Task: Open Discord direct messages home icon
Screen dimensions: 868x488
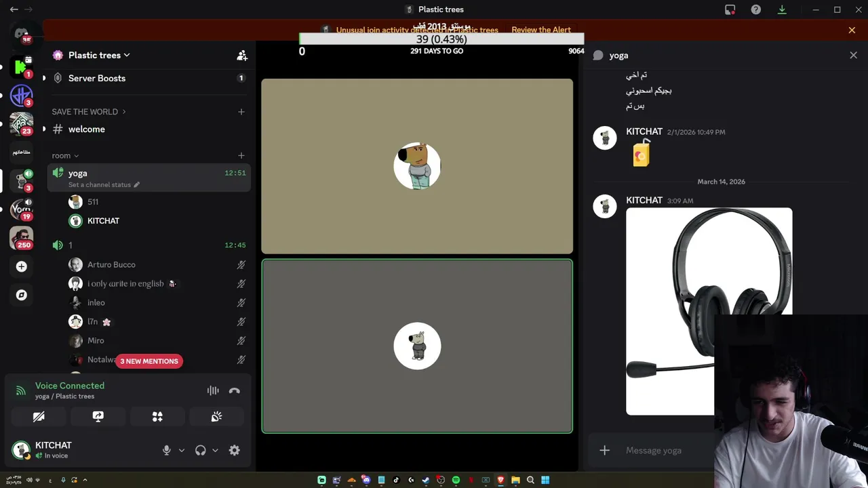Action: coord(21,33)
